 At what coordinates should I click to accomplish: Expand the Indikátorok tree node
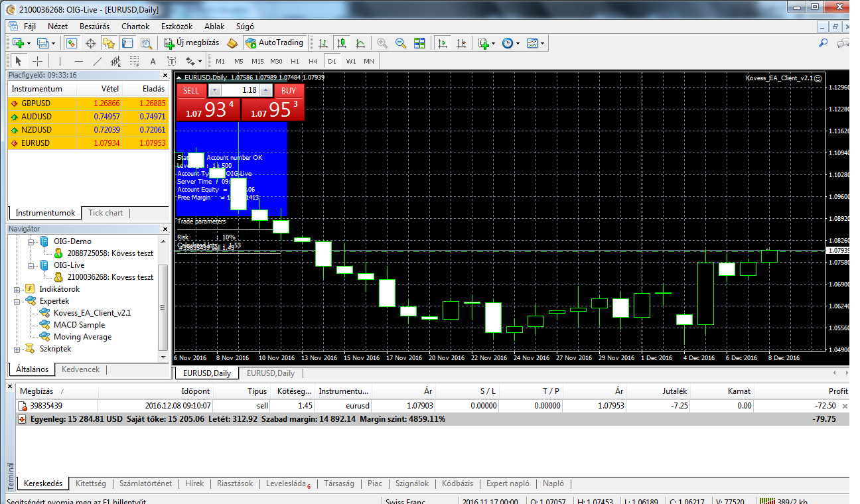tap(17, 289)
